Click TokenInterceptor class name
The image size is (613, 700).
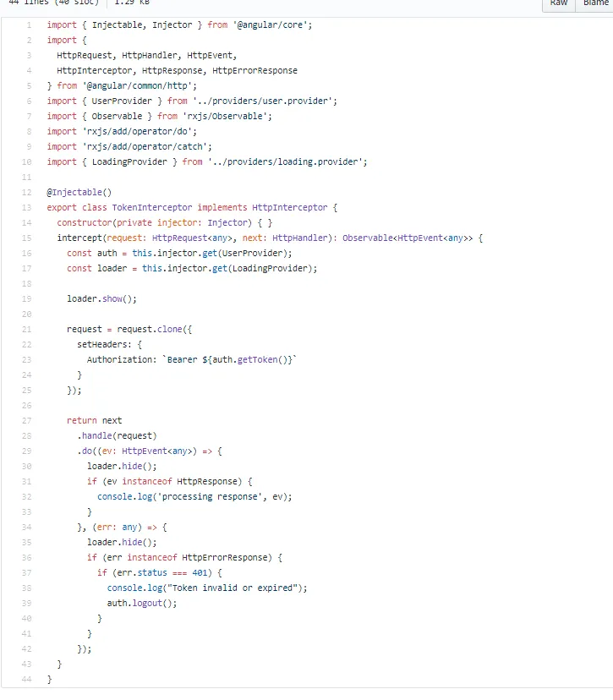click(152, 208)
